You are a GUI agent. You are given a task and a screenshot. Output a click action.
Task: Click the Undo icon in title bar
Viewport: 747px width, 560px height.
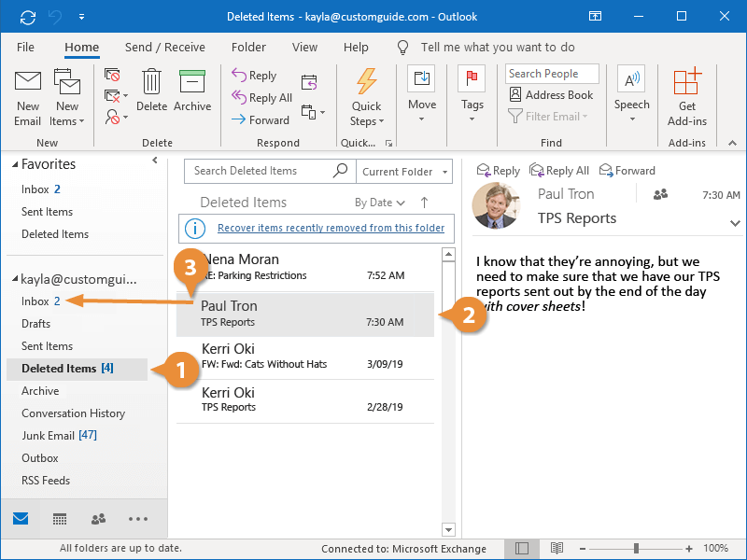pyautogui.click(x=55, y=17)
